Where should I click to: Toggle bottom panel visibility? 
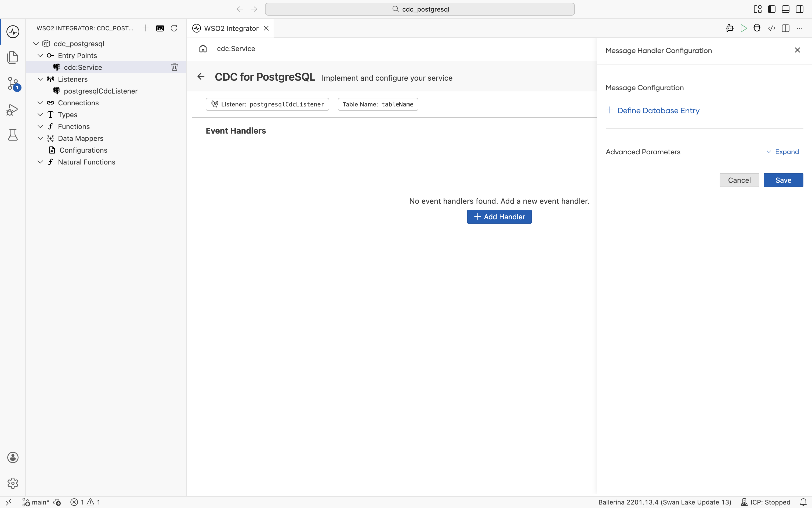tap(785, 9)
